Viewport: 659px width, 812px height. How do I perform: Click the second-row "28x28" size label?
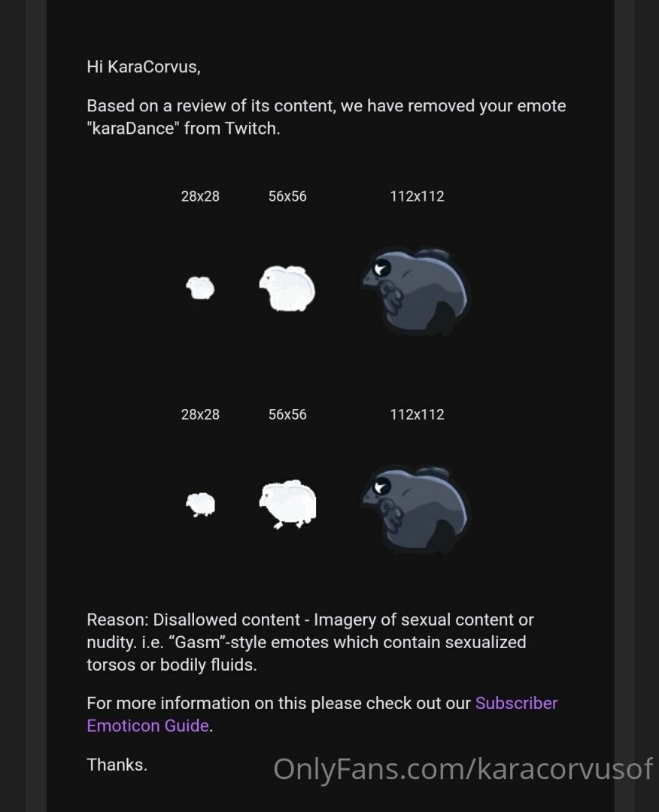click(x=200, y=414)
